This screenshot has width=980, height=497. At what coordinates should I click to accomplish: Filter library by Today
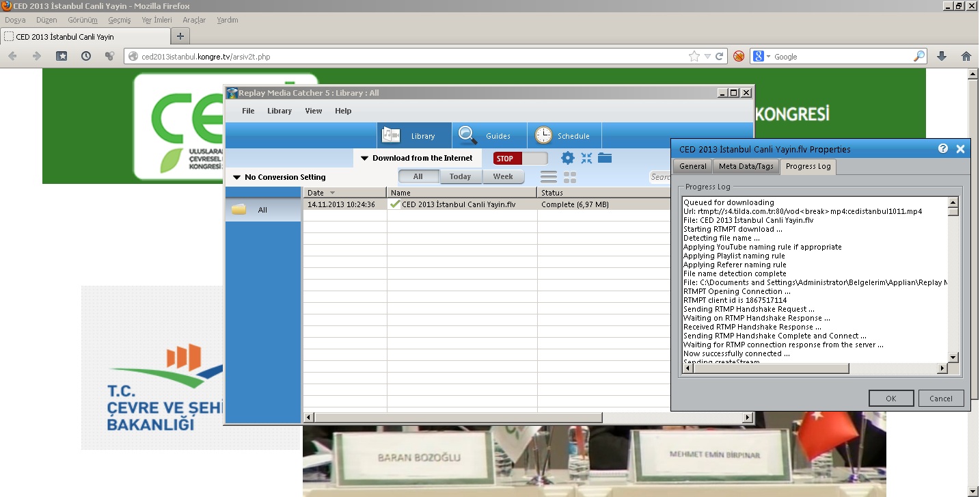click(460, 176)
